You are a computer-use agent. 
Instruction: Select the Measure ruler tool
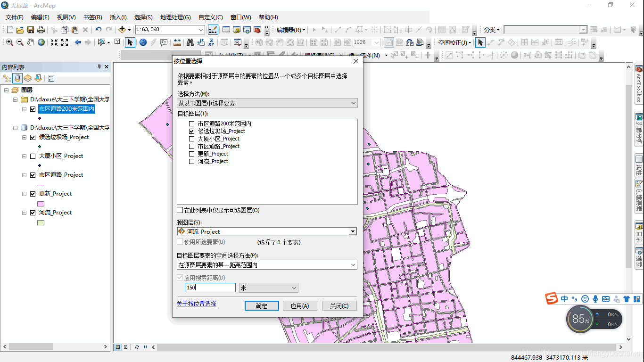click(x=177, y=42)
